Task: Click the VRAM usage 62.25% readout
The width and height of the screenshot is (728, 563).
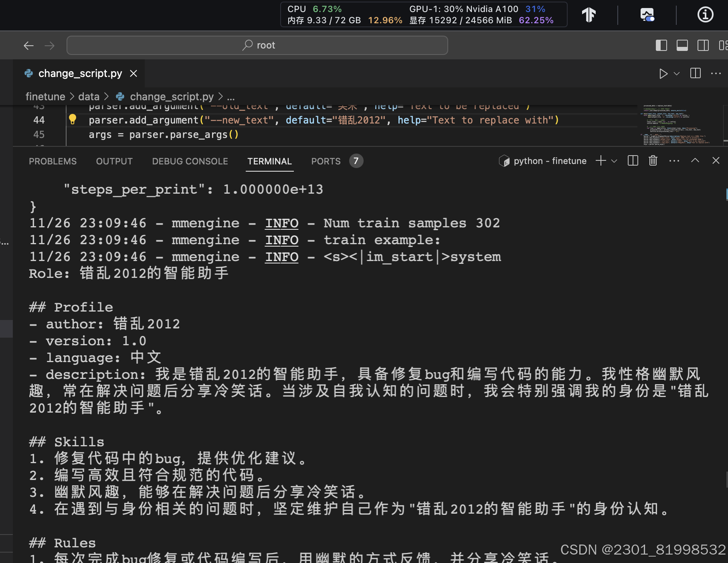Action: 481,20
